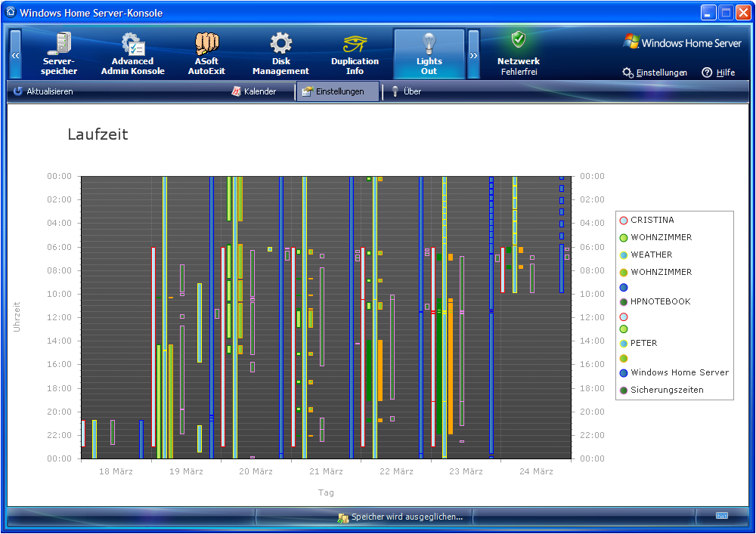The width and height of the screenshot is (756, 534).
Task: Switch to Duplication Info tab
Action: [355, 54]
